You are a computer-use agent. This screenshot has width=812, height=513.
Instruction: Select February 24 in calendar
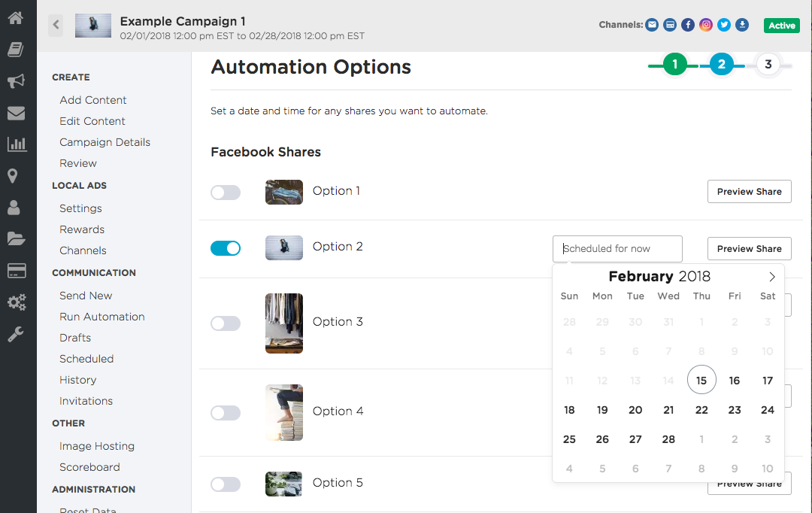coord(768,410)
